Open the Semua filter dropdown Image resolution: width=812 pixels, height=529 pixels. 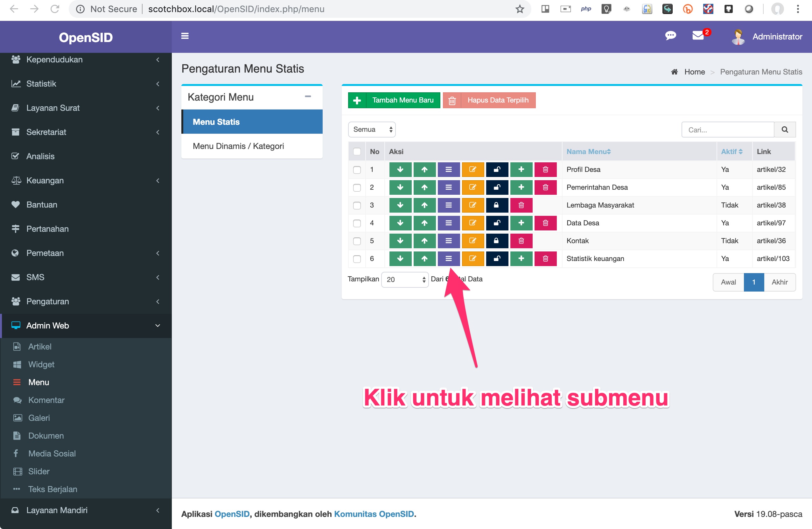coord(372,129)
